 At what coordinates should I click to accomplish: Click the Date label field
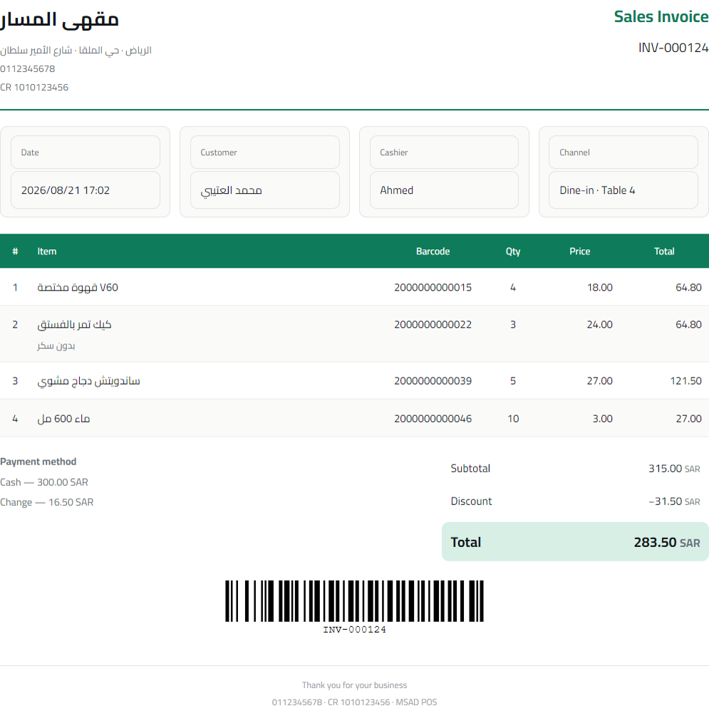pyautogui.click(x=86, y=152)
